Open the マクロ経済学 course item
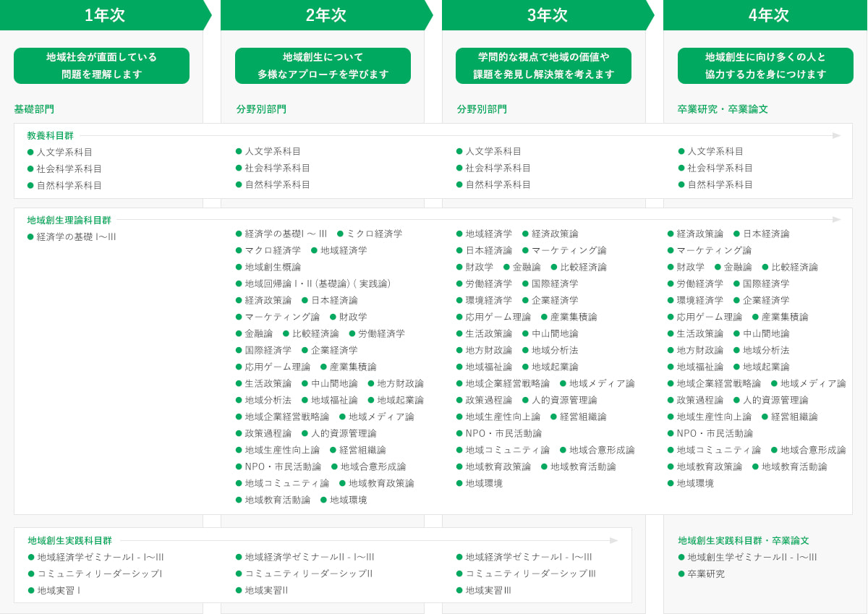This screenshot has width=868, height=614. pos(273,250)
